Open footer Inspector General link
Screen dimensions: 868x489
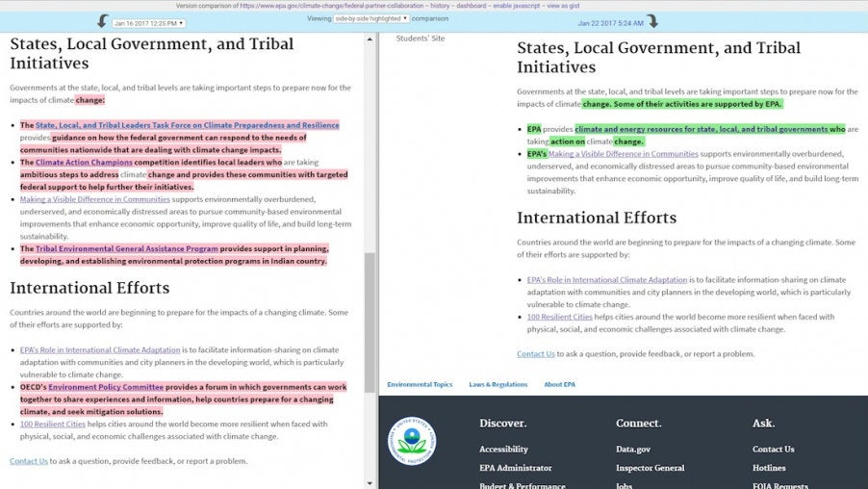[650, 468]
